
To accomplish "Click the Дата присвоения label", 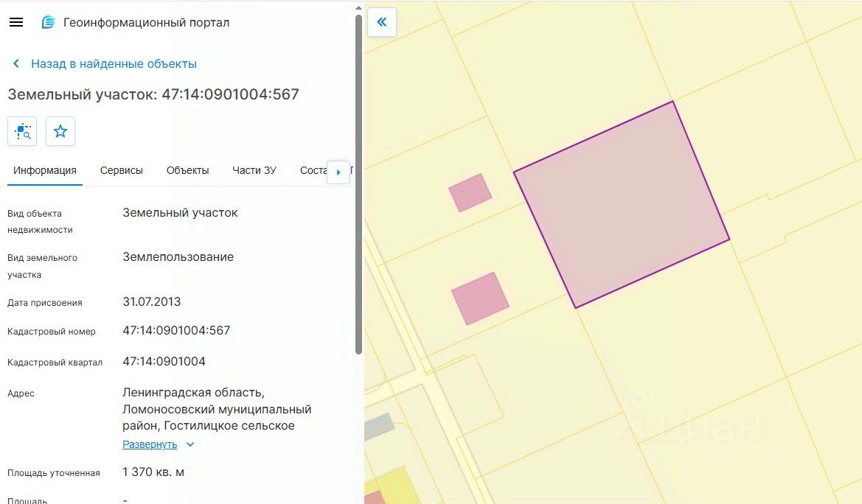I will (44, 303).
